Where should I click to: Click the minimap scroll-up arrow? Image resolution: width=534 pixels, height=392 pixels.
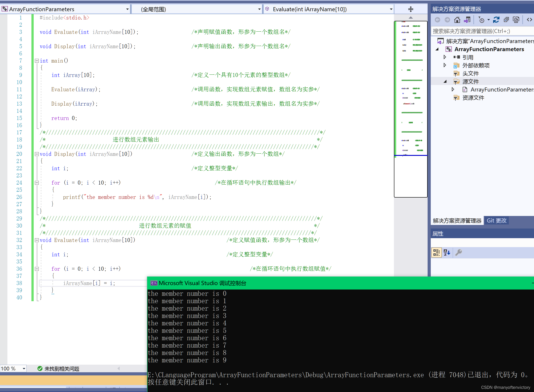[x=411, y=17]
